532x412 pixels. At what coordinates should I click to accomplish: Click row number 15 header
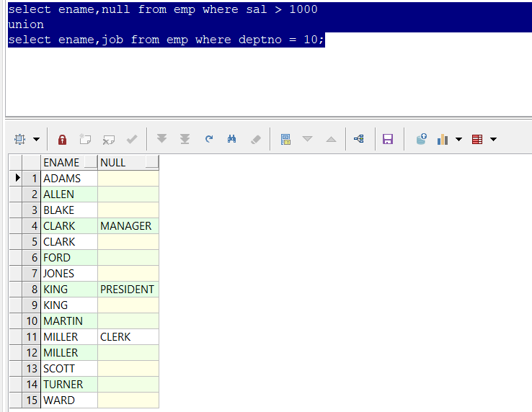(32, 400)
